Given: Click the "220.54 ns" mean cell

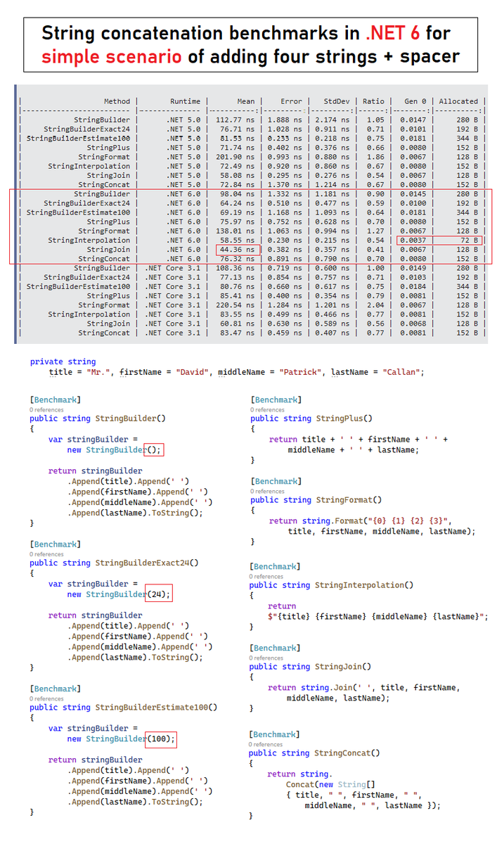Looking at the screenshot, I should pos(236,305).
